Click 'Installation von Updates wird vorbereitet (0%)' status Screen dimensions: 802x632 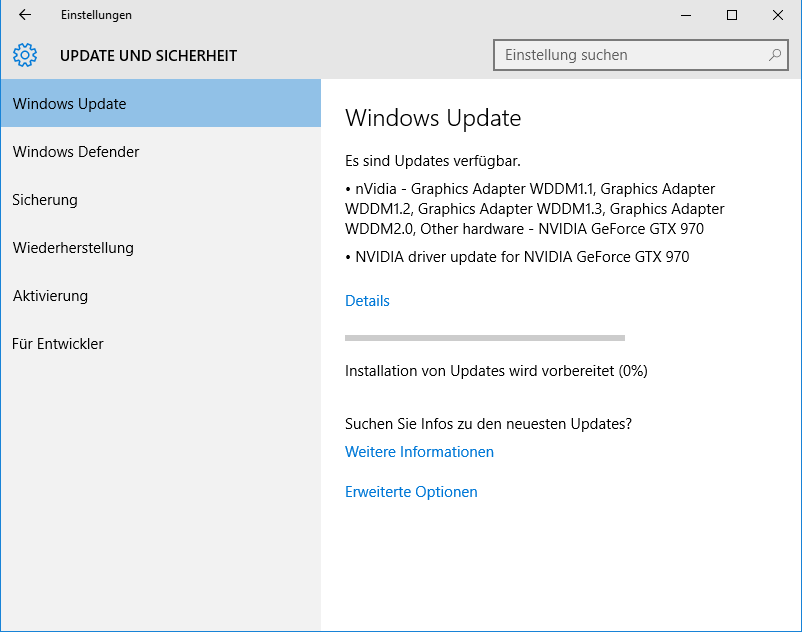496,371
